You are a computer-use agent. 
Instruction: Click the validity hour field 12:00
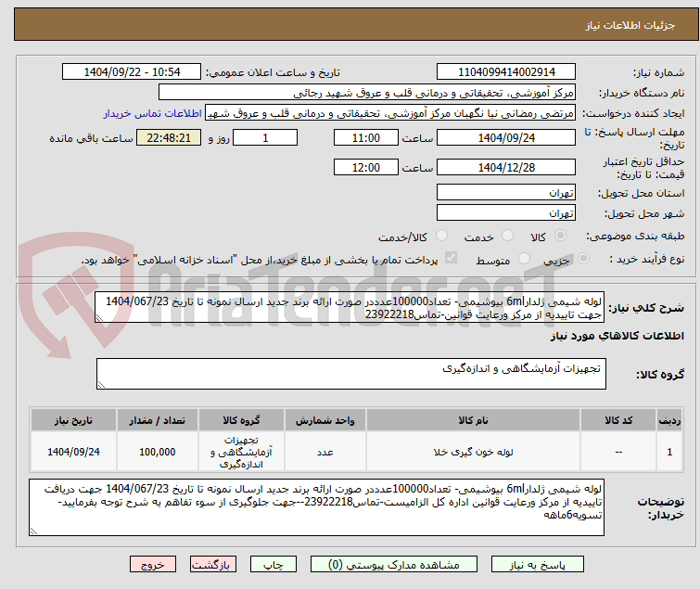point(365,168)
